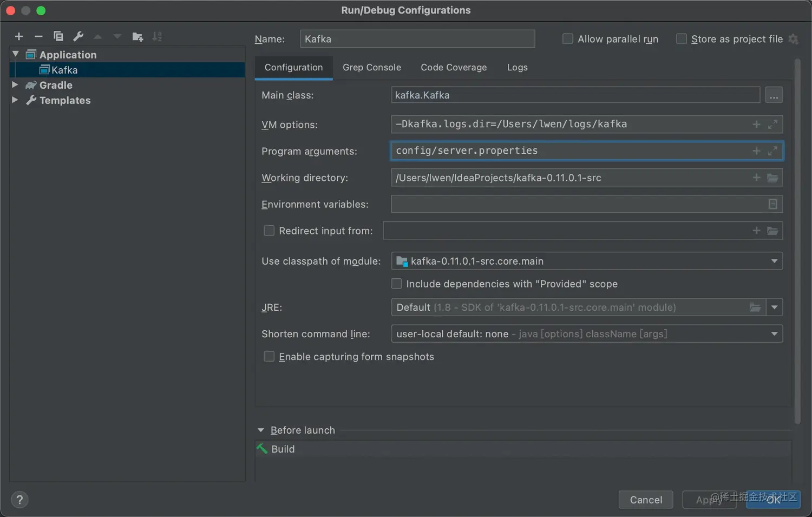
Task: Expand the VM options field editor
Action: [x=773, y=124]
